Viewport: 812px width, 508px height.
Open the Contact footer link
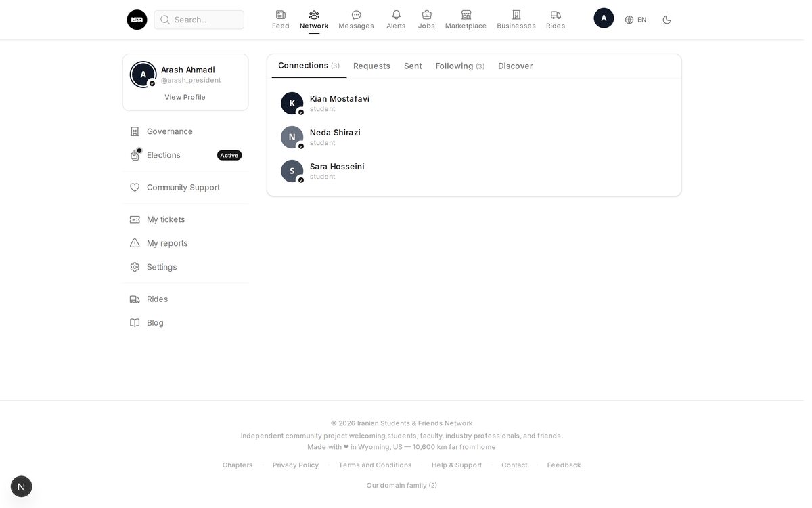point(514,465)
